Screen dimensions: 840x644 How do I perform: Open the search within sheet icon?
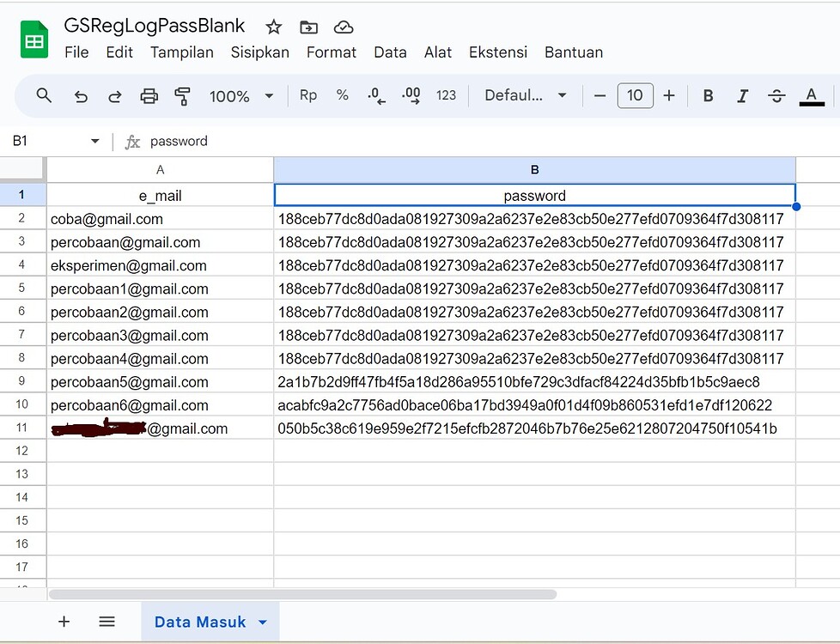click(44, 95)
